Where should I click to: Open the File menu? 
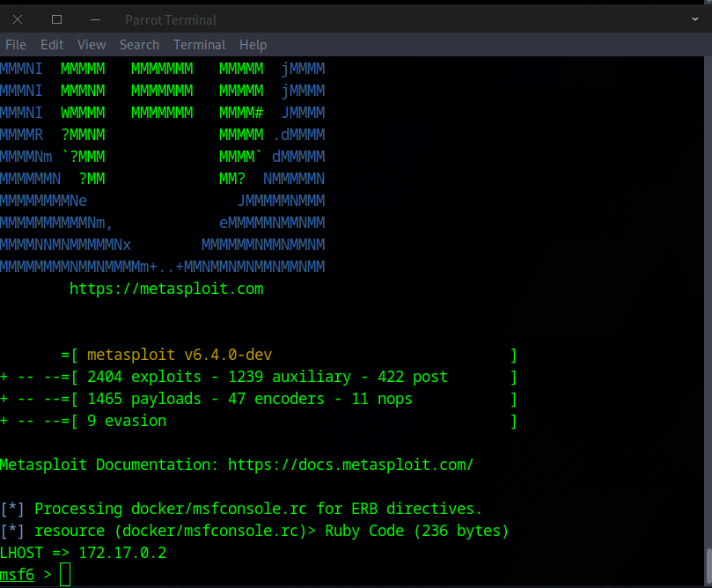tap(16, 45)
